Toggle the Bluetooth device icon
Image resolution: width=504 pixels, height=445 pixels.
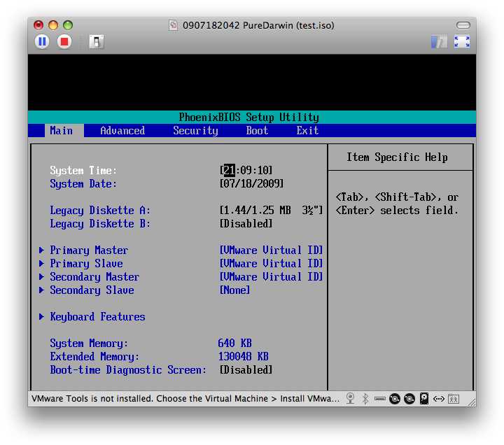pyautogui.click(x=365, y=399)
